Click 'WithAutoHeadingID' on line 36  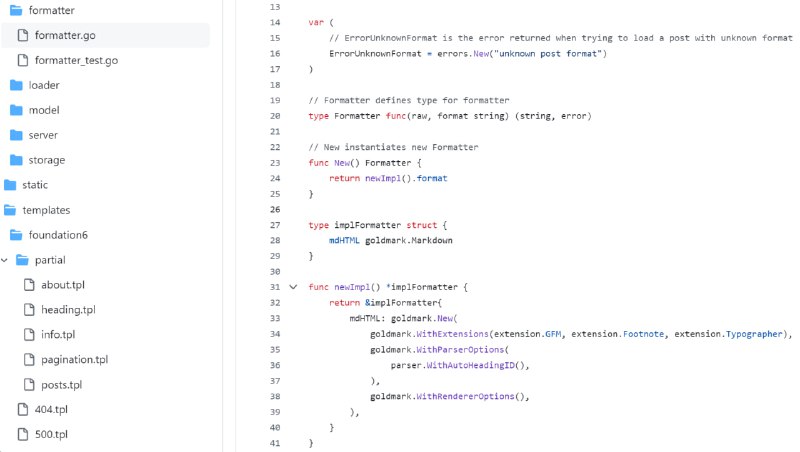[x=470, y=365]
